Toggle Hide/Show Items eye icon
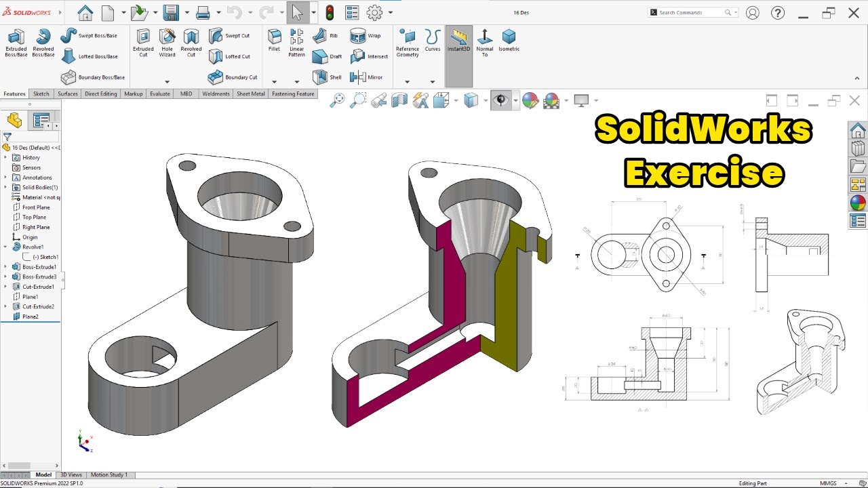This screenshot has height=488, width=868. pyautogui.click(x=500, y=100)
